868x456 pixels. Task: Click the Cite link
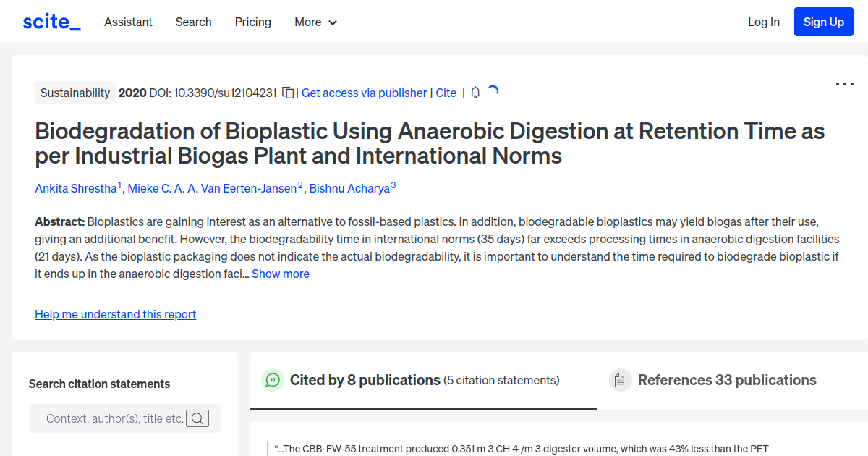coord(446,93)
